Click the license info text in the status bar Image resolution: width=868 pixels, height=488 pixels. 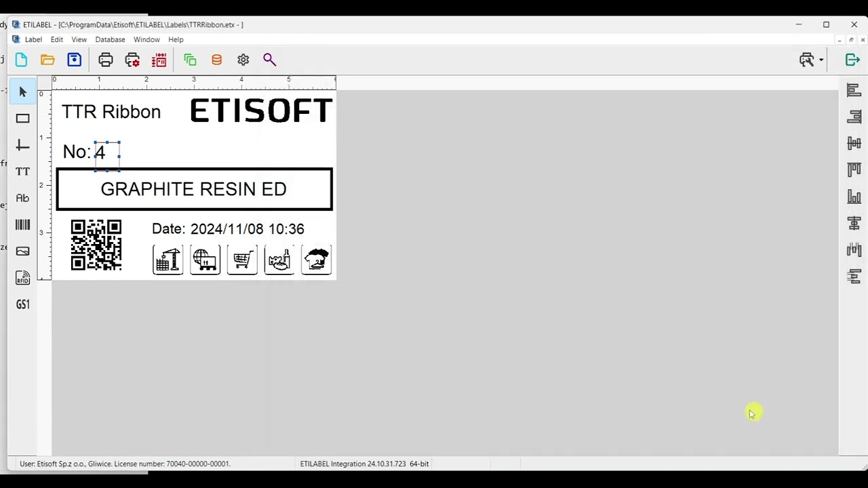pyautogui.click(x=125, y=464)
